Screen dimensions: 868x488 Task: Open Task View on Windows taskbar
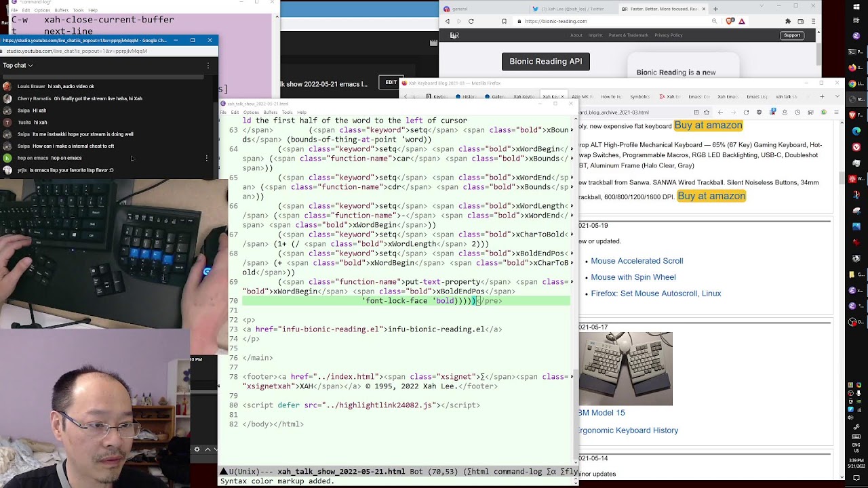856,20
